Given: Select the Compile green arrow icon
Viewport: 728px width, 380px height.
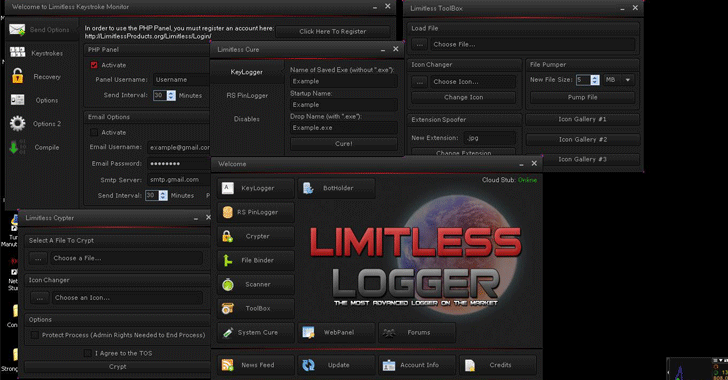Looking at the screenshot, I should coord(14,147).
